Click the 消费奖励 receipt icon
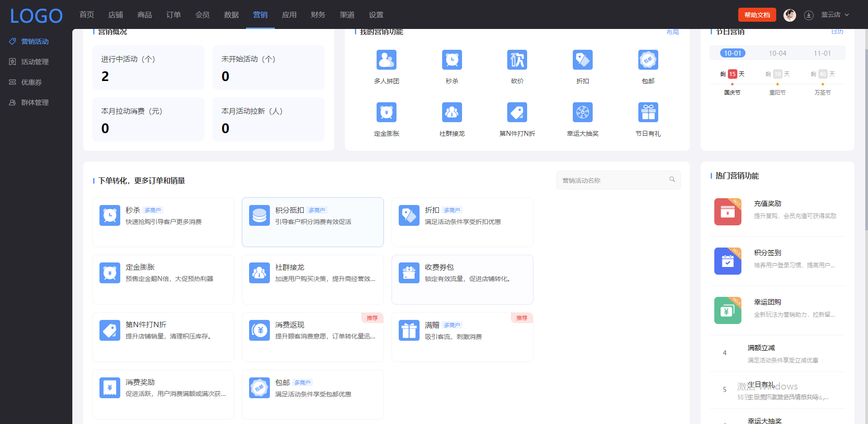The height and width of the screenshot is (424, 868). click(110, 388)
